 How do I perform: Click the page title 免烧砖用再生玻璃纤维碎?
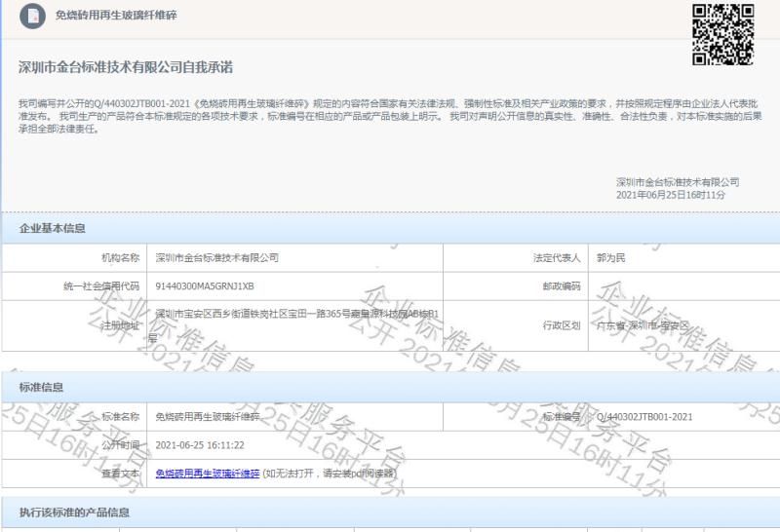point(116,16)
